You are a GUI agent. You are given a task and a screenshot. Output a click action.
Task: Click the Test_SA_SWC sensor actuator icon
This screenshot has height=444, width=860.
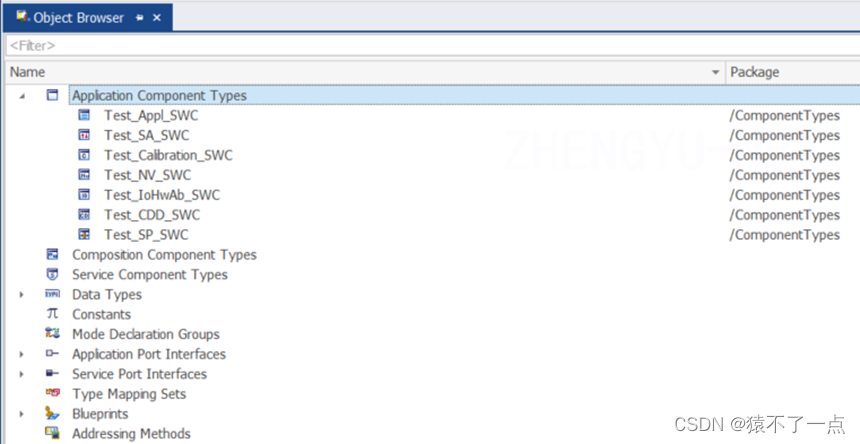click(84, 135)
